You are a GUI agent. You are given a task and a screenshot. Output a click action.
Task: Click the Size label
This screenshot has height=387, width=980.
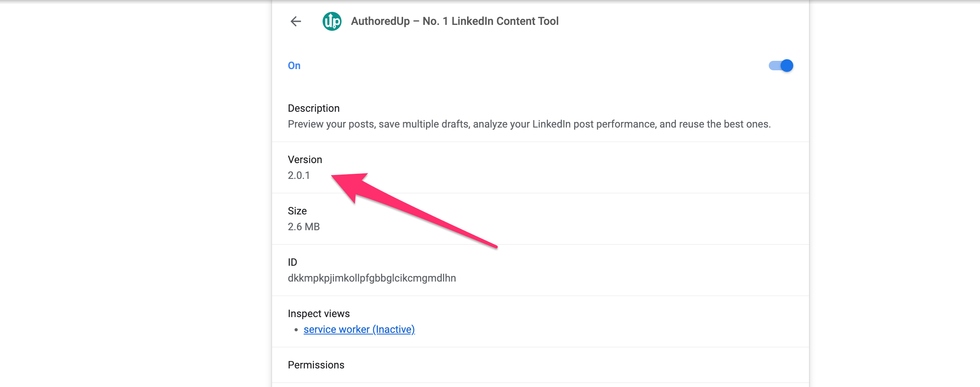pos(297,211)
